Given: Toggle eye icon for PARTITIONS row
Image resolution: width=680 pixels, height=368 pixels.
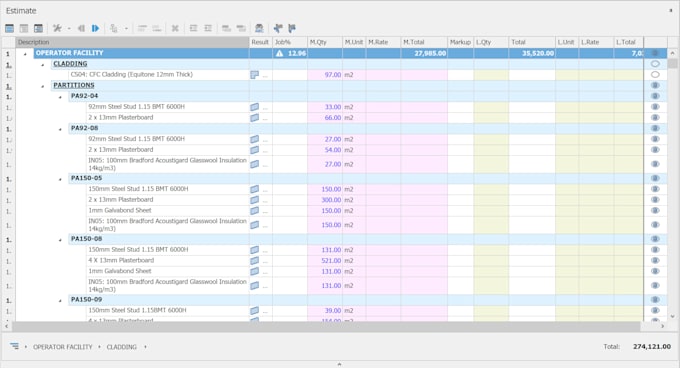Looking at the screenshot, I should point(655,85).
